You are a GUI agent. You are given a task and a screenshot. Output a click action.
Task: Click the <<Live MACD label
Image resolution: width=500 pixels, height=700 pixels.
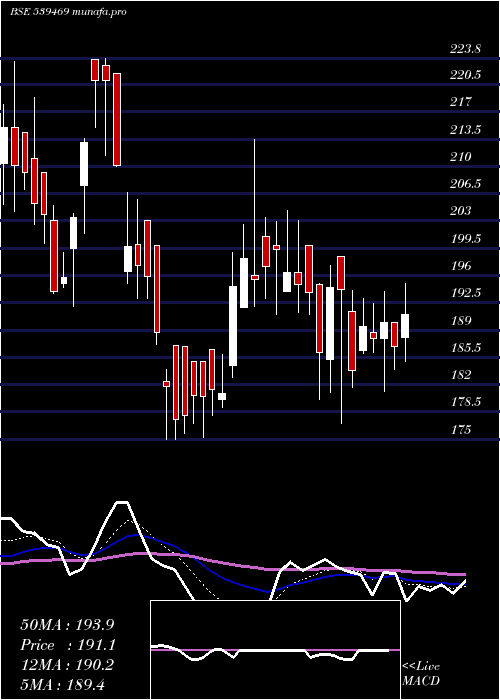(421, 673)
